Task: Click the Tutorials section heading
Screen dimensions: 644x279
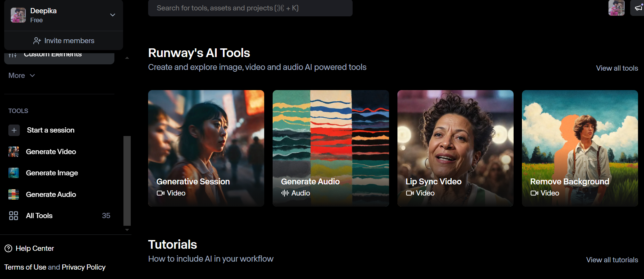Action: click(172, 245)
